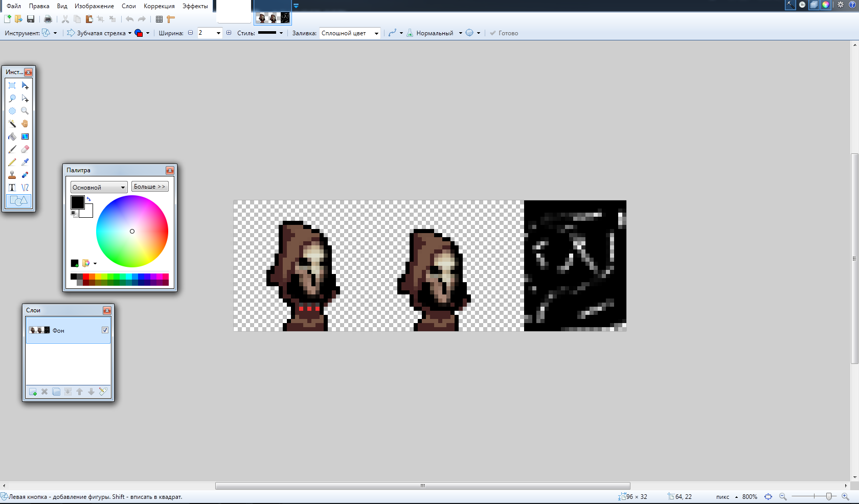Open the Вид menu
Viewport: 859px width, 504px height.
point(62,6)
